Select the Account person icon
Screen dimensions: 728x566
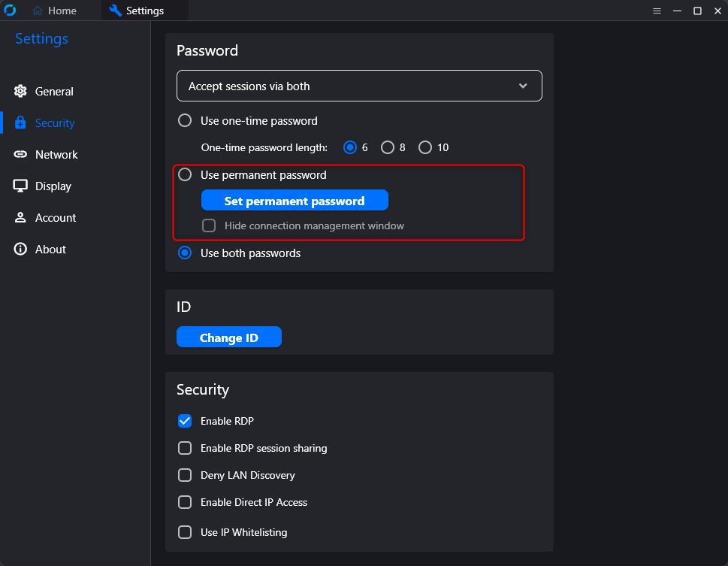pos(20,217)
